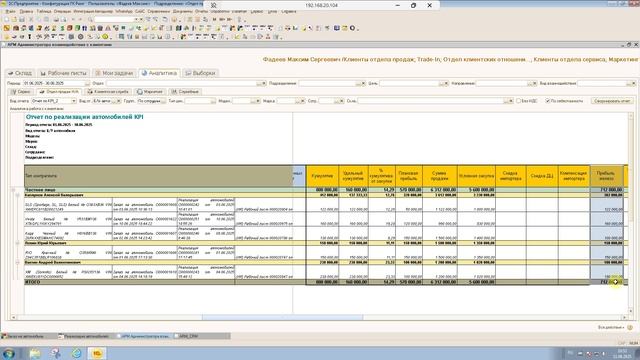Click the Сформировать отчет button
Viewport: 640px width, 360px height.
click(612, 101)
